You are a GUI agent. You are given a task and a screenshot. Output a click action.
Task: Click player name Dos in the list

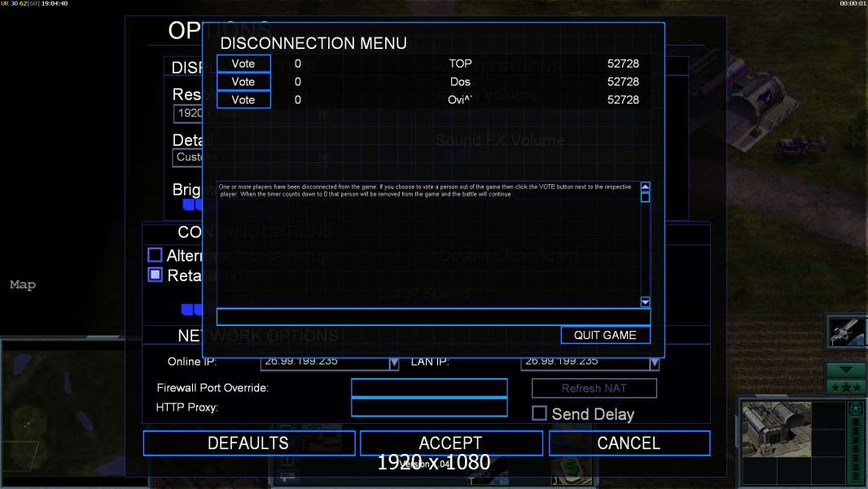460,82
